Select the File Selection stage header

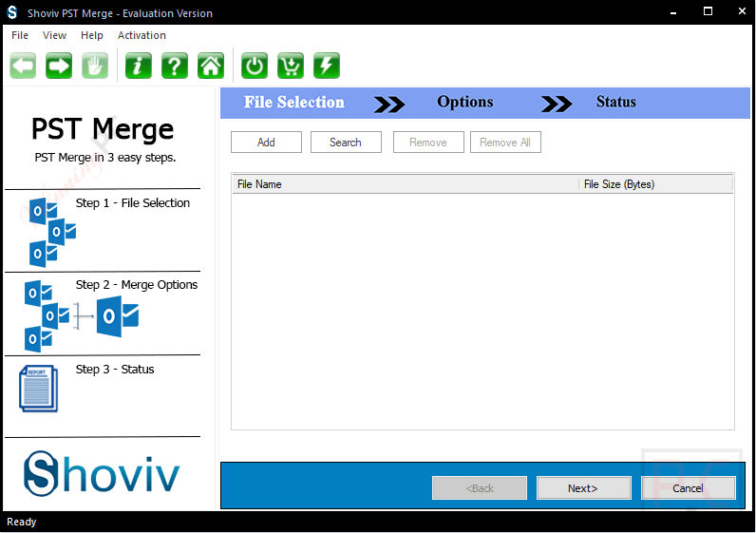294,103
